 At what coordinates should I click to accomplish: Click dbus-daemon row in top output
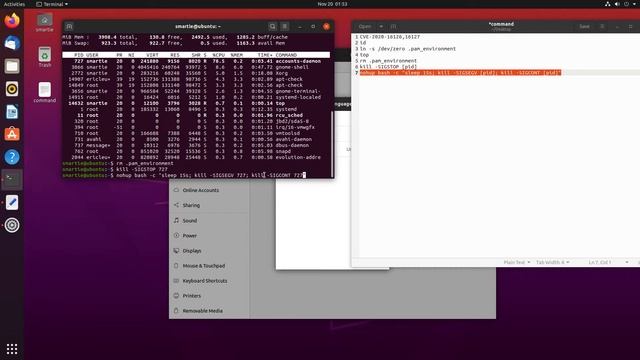(x=196, y=145)
